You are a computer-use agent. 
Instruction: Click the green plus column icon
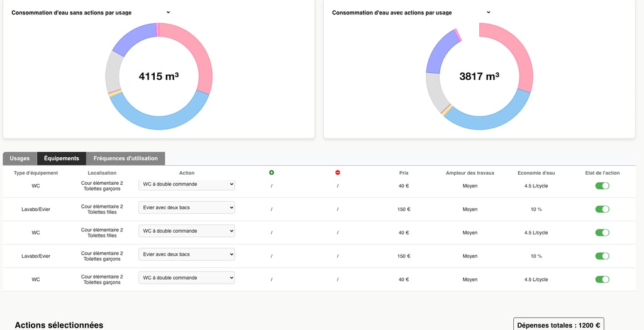click(272, 173)
